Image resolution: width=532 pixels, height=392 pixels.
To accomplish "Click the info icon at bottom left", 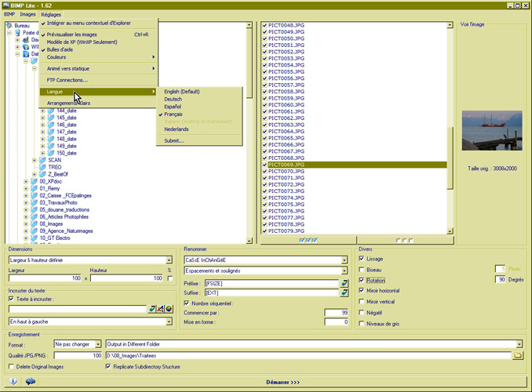I will (x=13, y=381).
